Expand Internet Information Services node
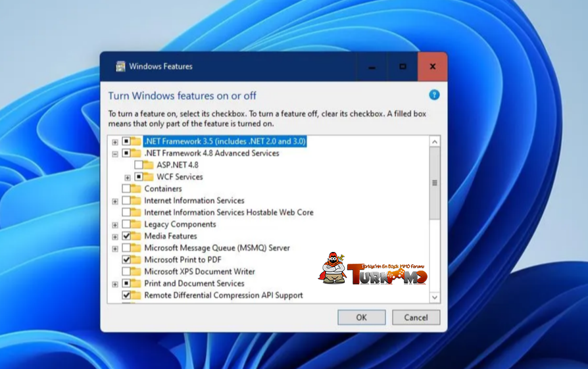588x369 pixels. click(115, 201)
